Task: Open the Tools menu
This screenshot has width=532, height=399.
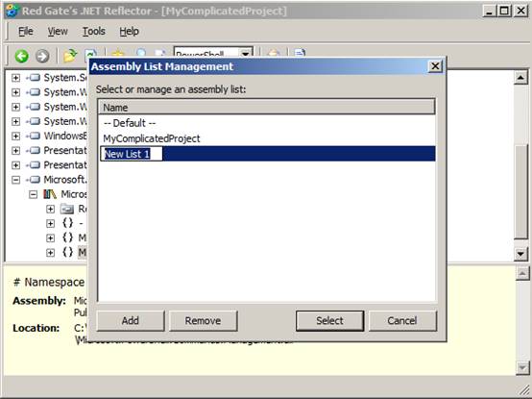Action: tap(94, 31)
